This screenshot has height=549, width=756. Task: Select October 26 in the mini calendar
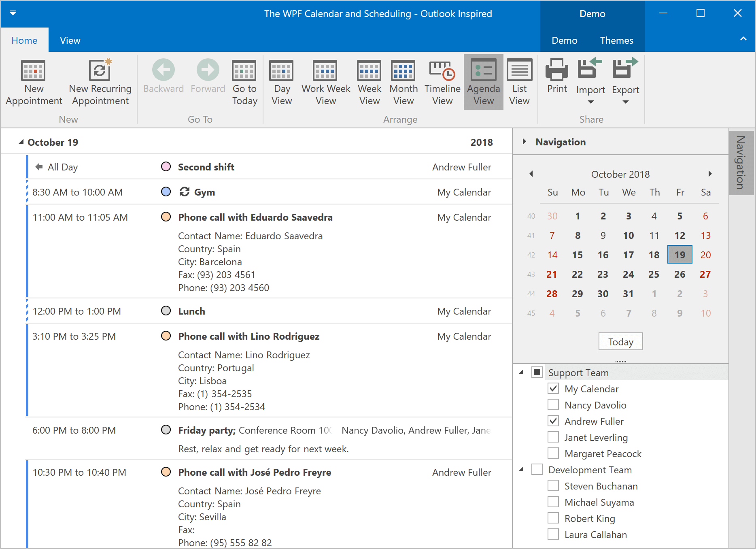[x=680, y=274]
